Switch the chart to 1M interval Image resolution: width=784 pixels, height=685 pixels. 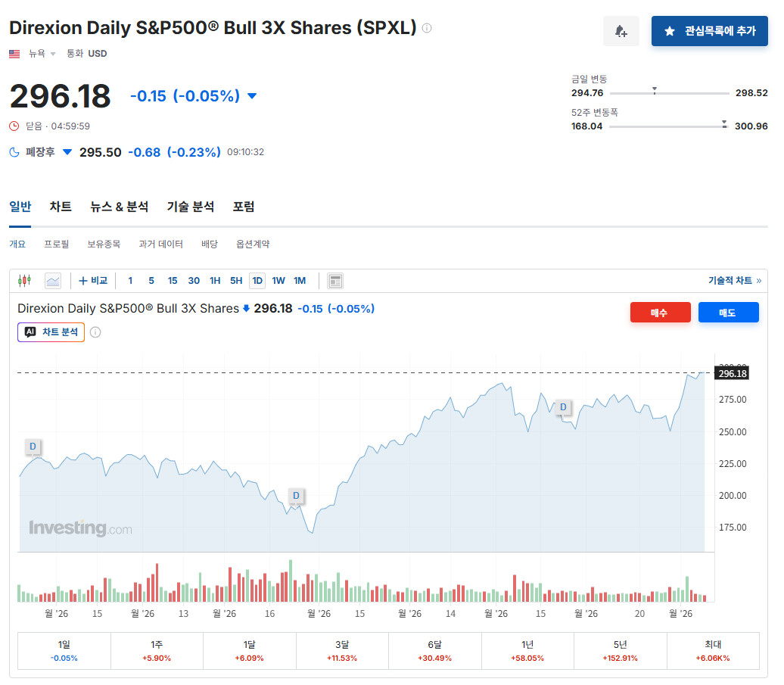300,281
